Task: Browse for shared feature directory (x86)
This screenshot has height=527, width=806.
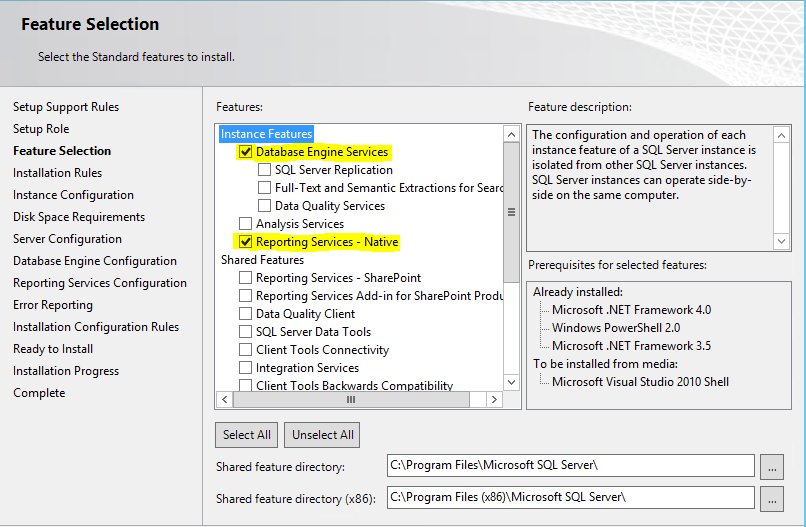Action: pyautogui.click(x=772, y=499)
